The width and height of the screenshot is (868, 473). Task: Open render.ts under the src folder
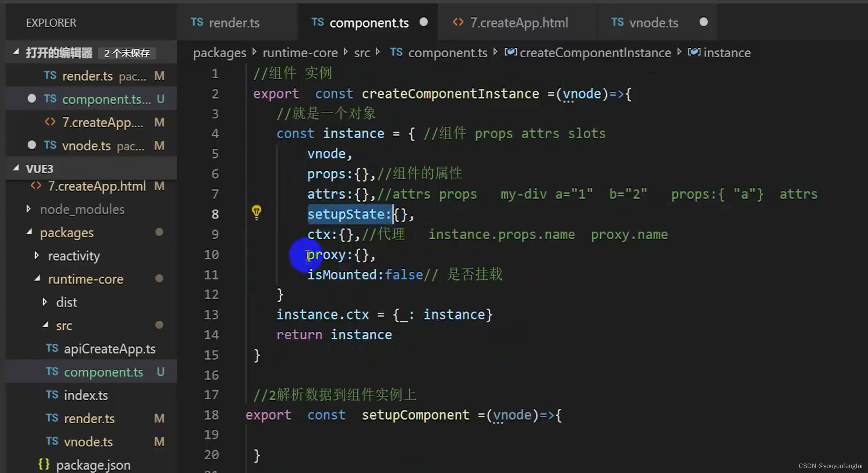click(x=92, y=418)
